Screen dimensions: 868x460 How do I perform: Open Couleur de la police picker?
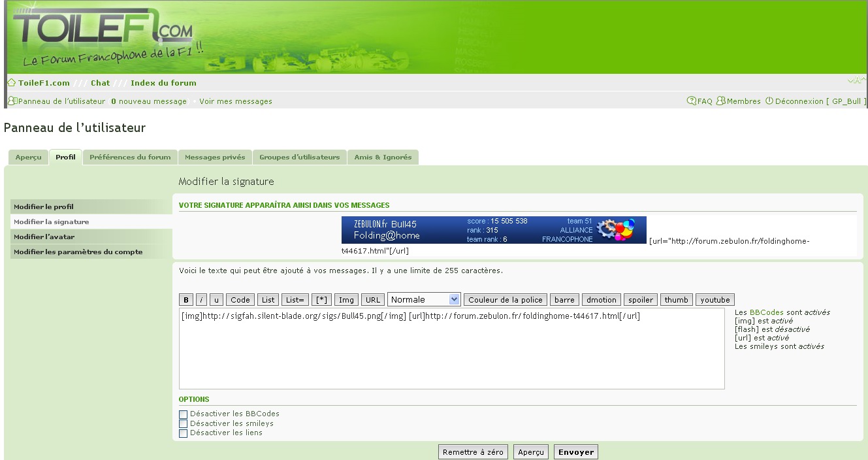[506, 300]
